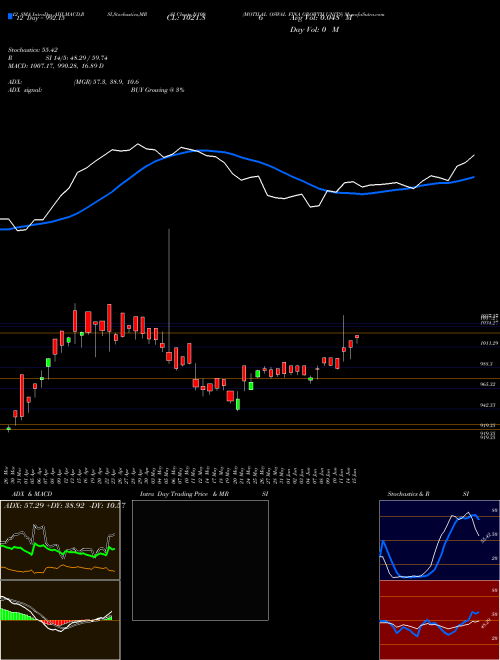Select the '12 Day = 992.13' SMA value

(39, 18)
